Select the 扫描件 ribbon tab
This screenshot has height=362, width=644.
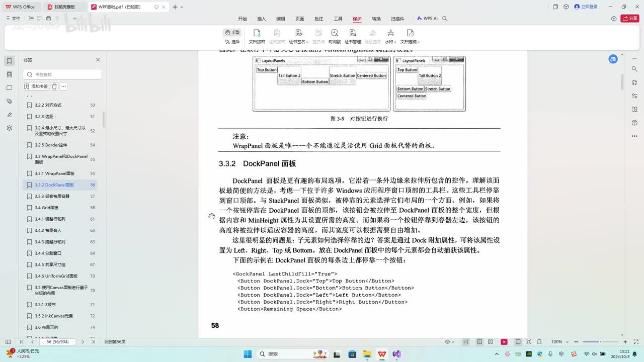point(397,19)
